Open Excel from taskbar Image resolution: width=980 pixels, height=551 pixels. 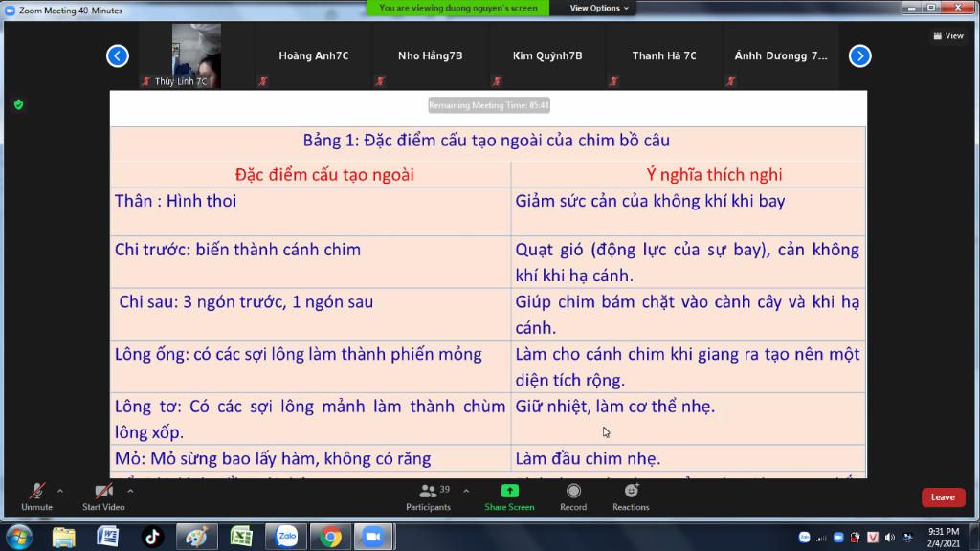click(x=241, y=537)
